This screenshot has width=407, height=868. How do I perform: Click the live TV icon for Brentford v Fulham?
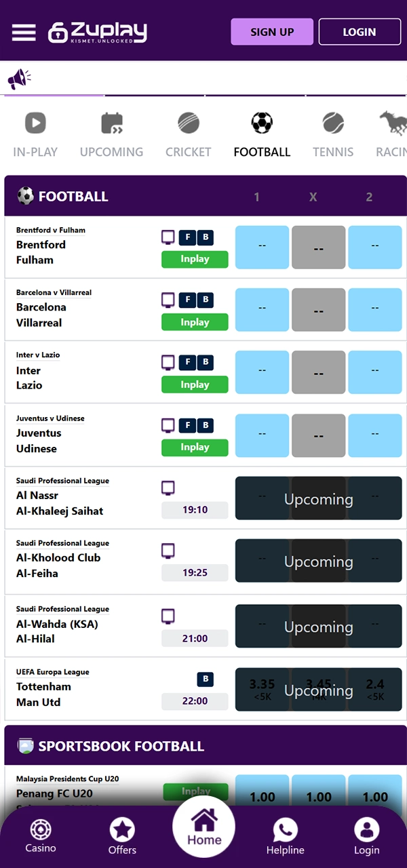(168, 237)
